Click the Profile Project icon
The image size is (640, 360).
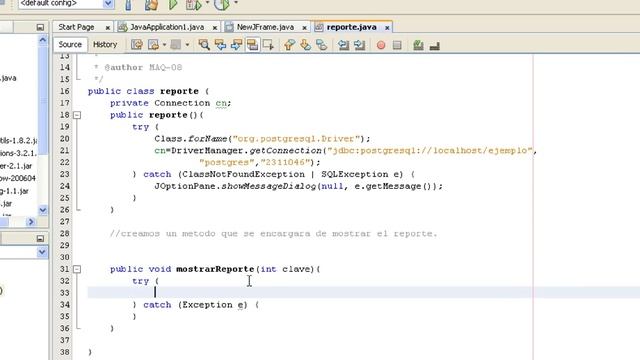[x=222, y=4]
